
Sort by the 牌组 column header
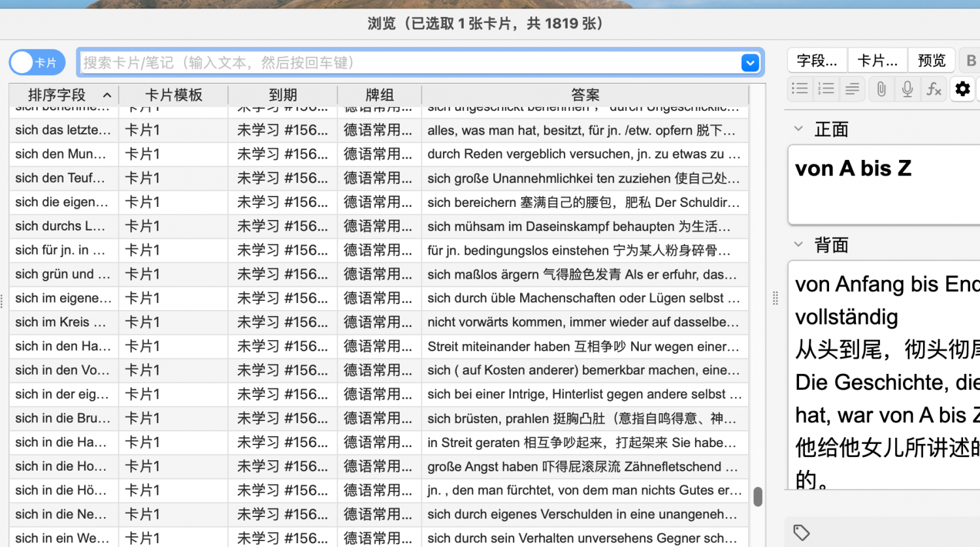coord(380,95)
